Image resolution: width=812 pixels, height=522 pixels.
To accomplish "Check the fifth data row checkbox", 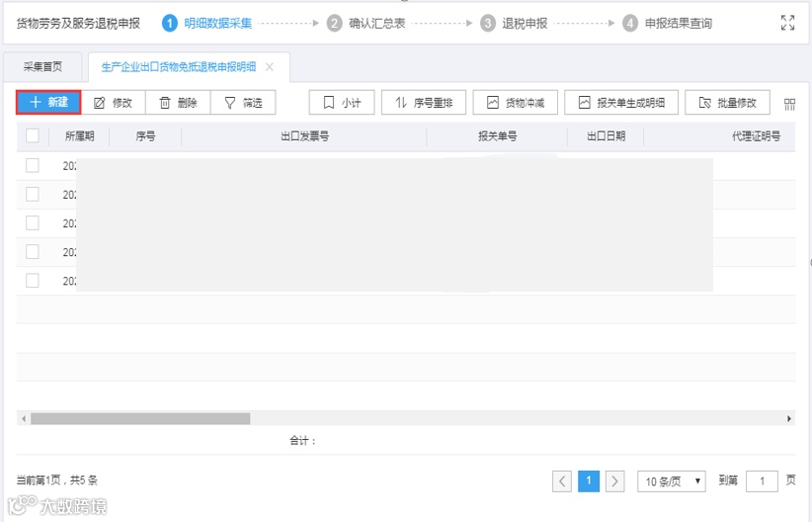I will 33,281.
